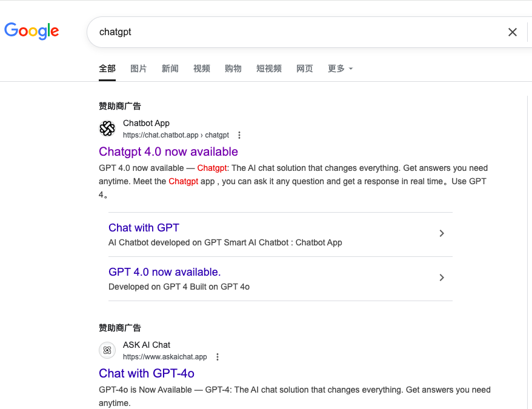Click the Google logo

32,31
